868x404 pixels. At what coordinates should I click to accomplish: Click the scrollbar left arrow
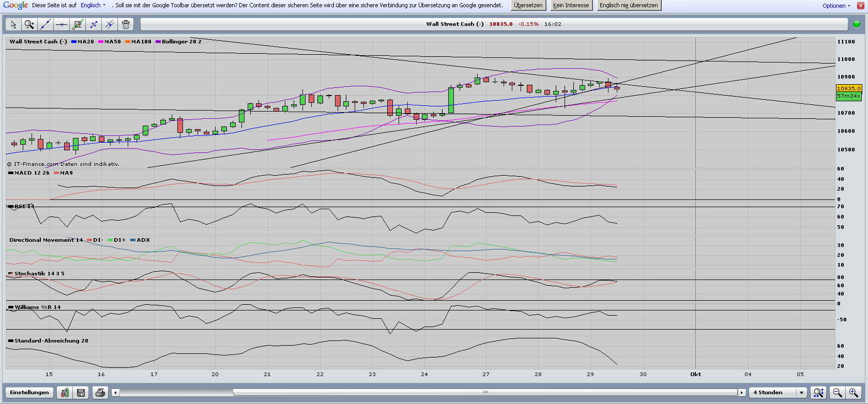click(x=115, y=393)
